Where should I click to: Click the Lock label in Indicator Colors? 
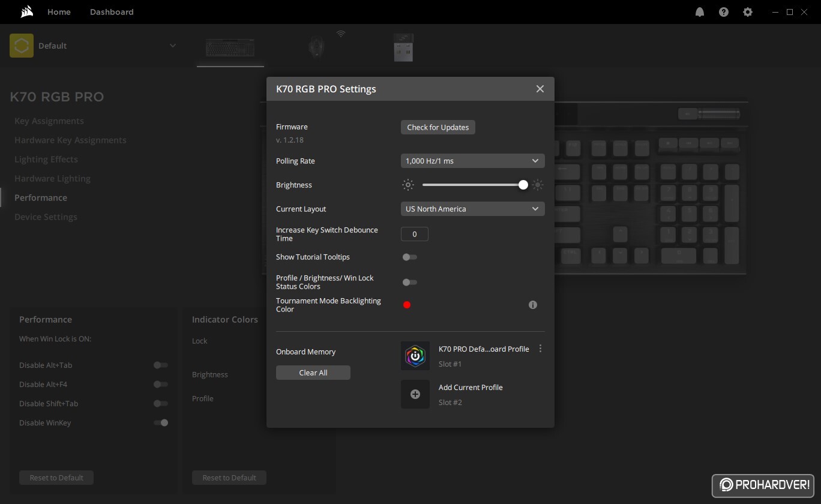[x=200, y=341]
